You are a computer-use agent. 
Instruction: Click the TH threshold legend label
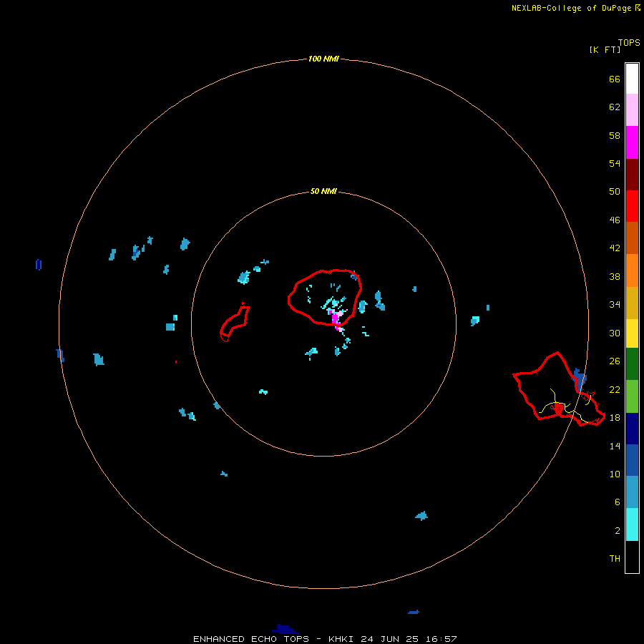click(615, 558)
